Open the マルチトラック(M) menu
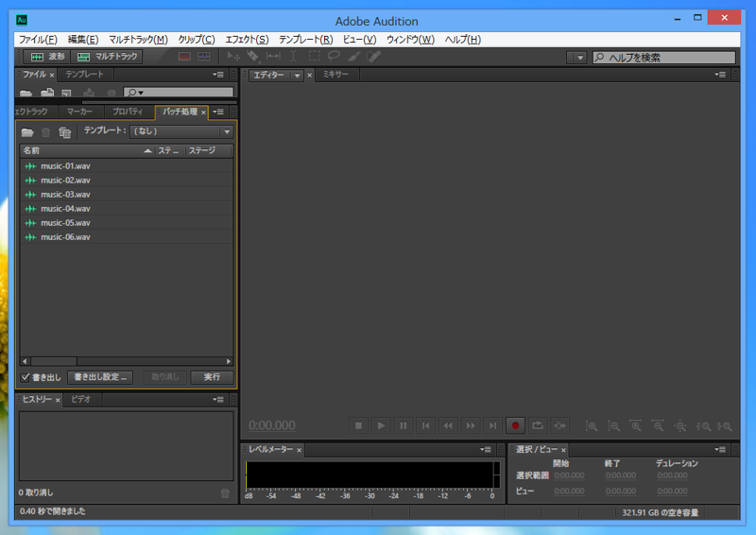756x535 pixels. coord(138,40)
